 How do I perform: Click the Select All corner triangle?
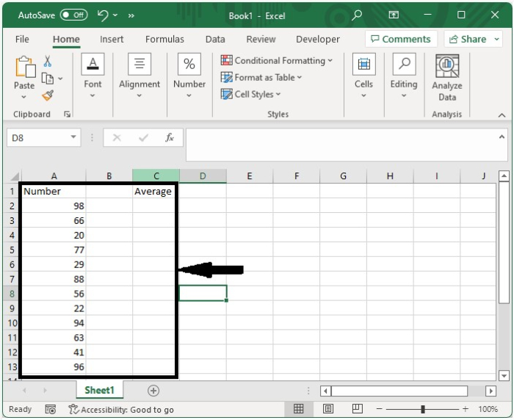[15, 176]
